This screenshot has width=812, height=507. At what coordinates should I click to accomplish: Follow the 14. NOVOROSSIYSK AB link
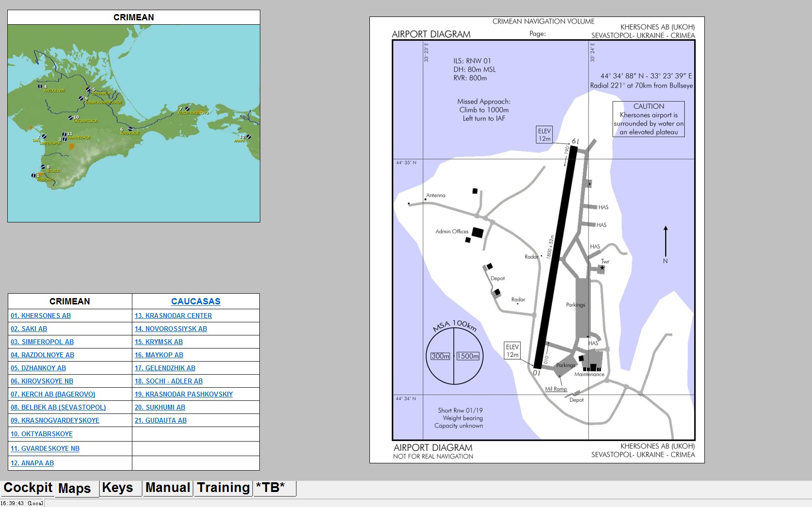(x=171, y=329)
